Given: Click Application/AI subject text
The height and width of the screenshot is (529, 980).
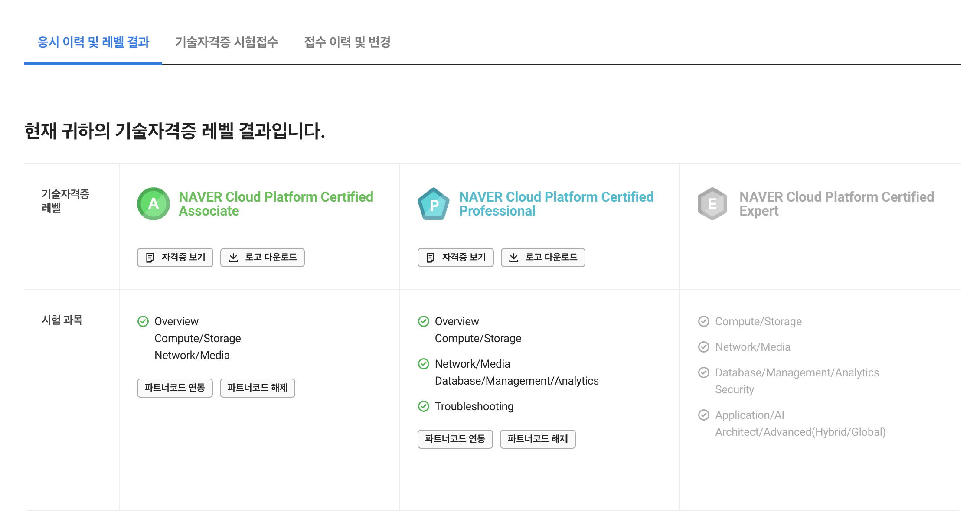Looking at the screenshot, I should [x=749, y=415].
